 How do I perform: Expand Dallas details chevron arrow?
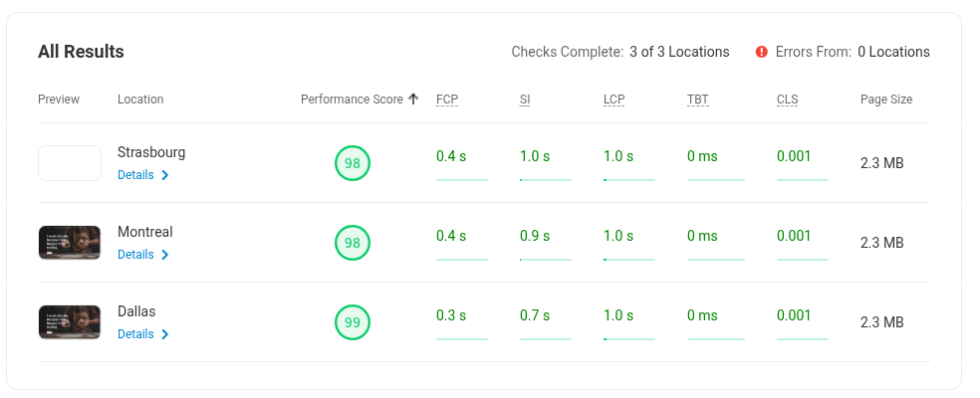point(165,334)
